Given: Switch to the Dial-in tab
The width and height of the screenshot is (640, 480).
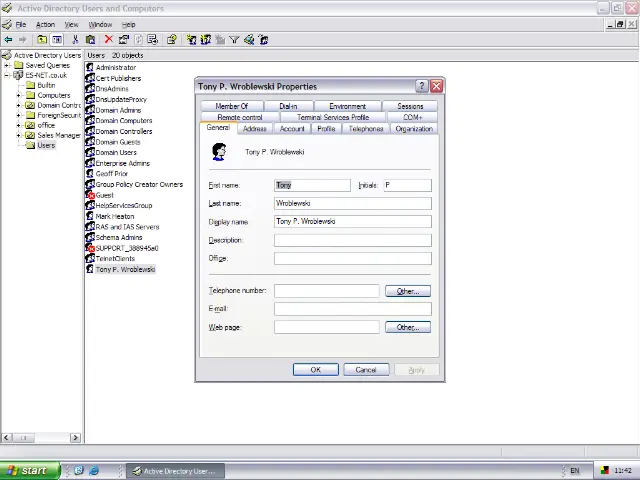Looking at the screenshot, I should 288,106.
